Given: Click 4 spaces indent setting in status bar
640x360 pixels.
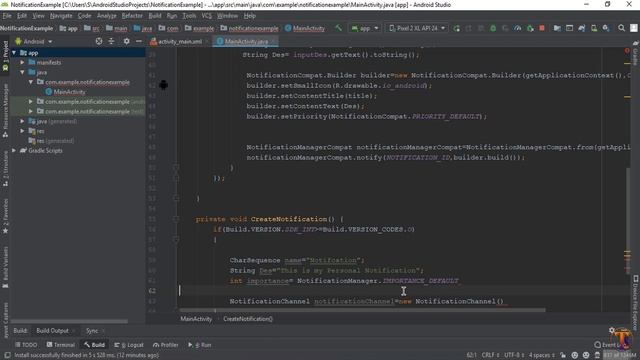Looking at the screenshot, I should 542,355.
